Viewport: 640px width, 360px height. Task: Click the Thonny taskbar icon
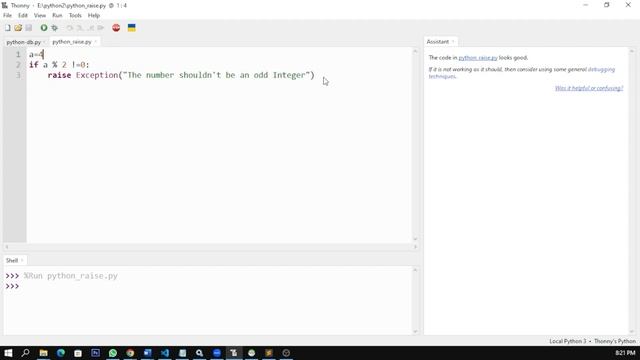(x=234, y=353)
